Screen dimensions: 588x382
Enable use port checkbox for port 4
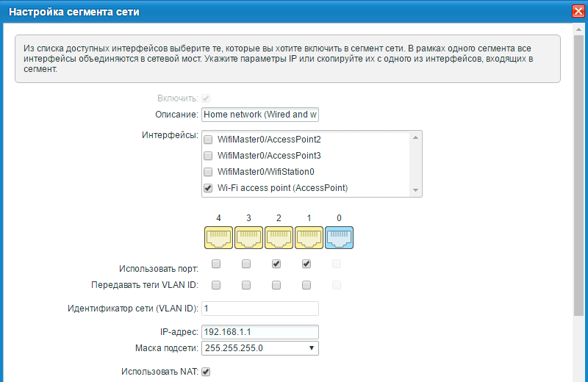click(x=216, y=264)
